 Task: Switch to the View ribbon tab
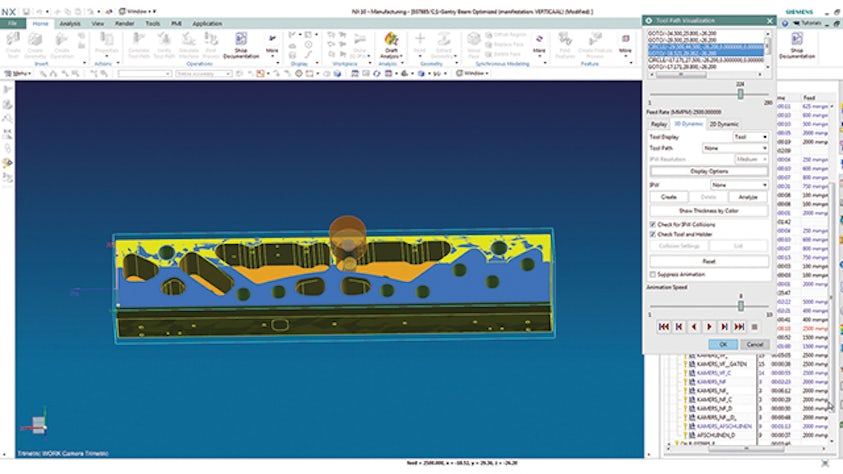point(97,24)
